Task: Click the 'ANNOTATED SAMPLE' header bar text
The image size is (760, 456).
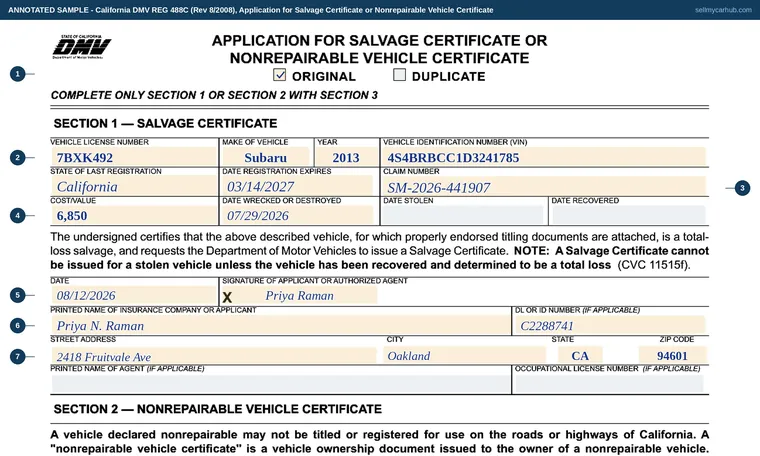Action: click(x=251, y=10)
